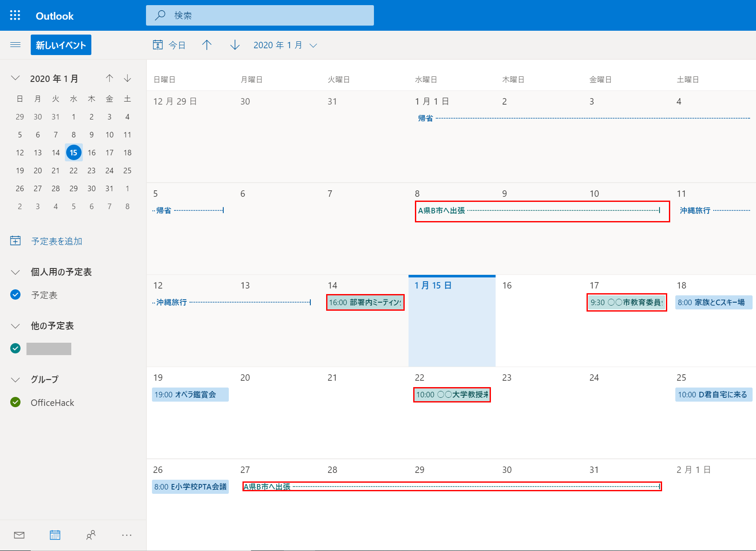Image resolution: width=756 pixels, height=551 pixels.
Task: Open the 帰省 event starting January 1
Action: pos(584,118)
